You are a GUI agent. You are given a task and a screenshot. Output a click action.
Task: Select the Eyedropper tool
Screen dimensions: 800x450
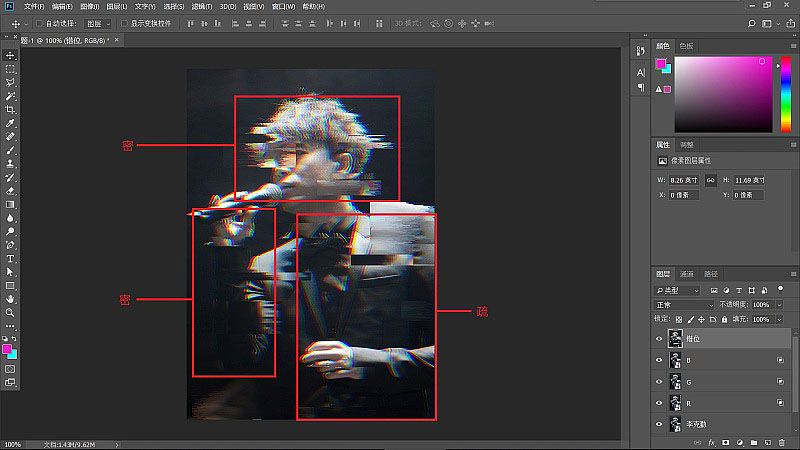tap(10, 123)
